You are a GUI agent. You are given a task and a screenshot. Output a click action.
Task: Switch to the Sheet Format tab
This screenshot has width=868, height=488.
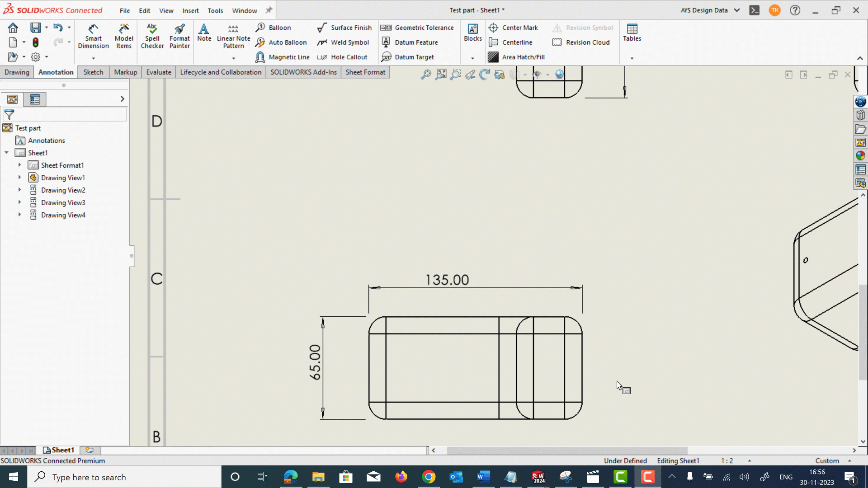click(365, 72)
